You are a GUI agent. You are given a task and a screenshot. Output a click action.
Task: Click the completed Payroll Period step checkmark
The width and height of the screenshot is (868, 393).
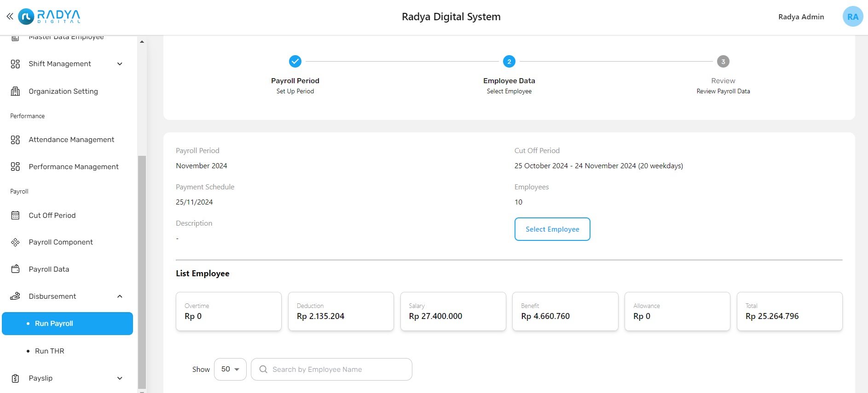click(x=295, y=61)
